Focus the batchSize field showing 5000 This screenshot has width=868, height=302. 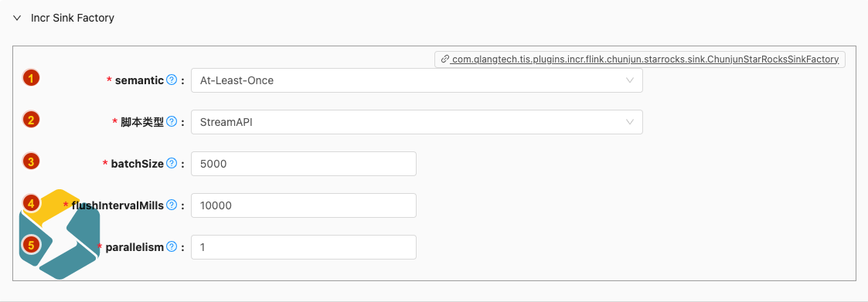pos(303,164)
